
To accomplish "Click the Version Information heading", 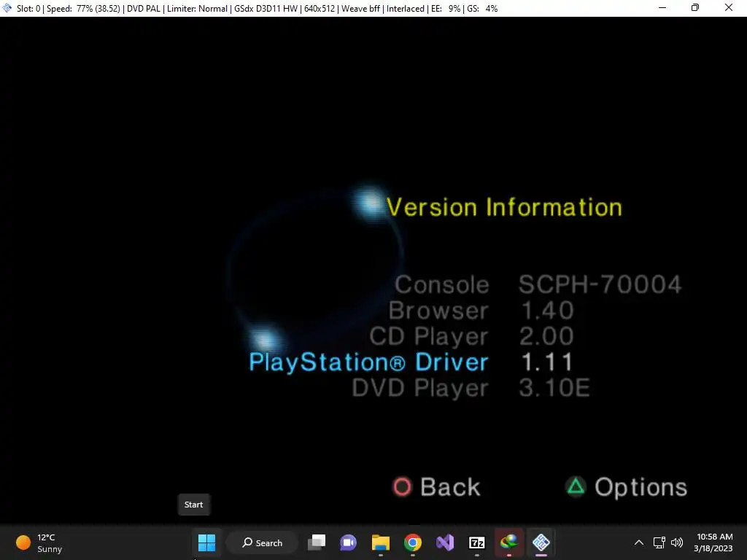I will point(504,208).
